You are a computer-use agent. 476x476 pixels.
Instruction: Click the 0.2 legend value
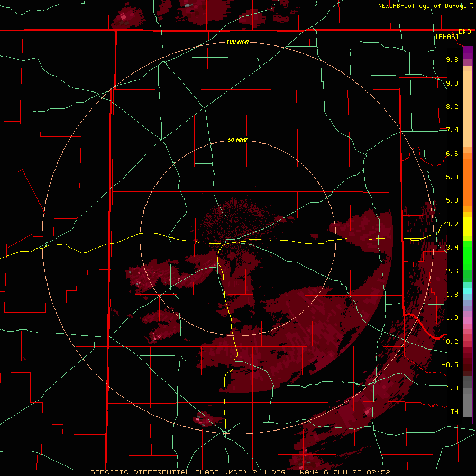coord(452,341)
